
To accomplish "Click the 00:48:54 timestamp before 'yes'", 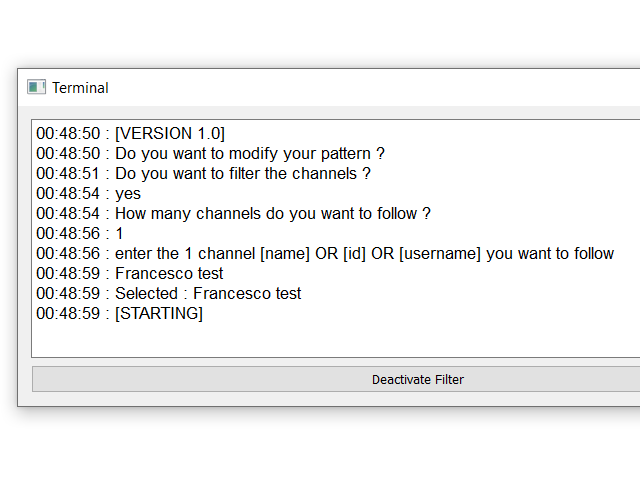I will (68, 193).
